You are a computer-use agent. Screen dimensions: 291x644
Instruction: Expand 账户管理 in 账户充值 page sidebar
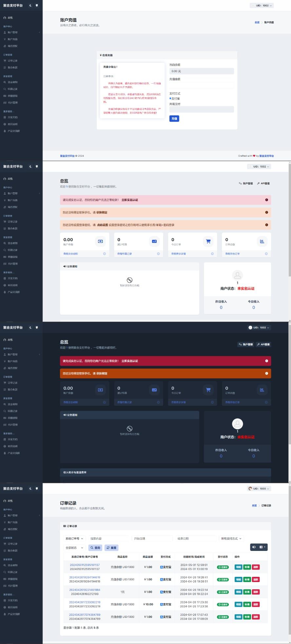point(21,32)
